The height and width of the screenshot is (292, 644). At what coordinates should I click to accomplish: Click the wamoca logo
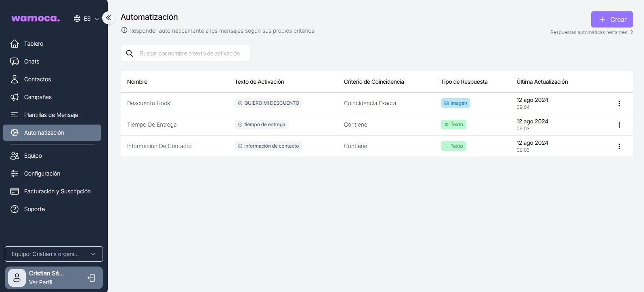pyautogui.click(x=36, y=19)
